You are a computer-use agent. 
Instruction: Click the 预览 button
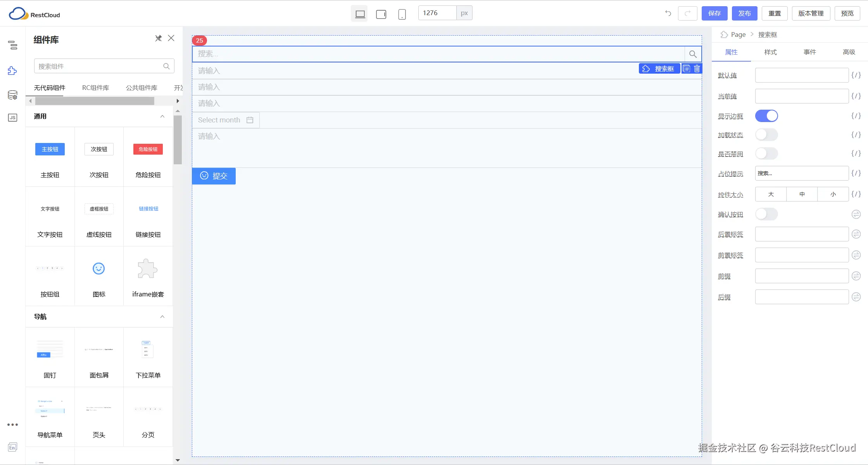[x=847, y=13]
